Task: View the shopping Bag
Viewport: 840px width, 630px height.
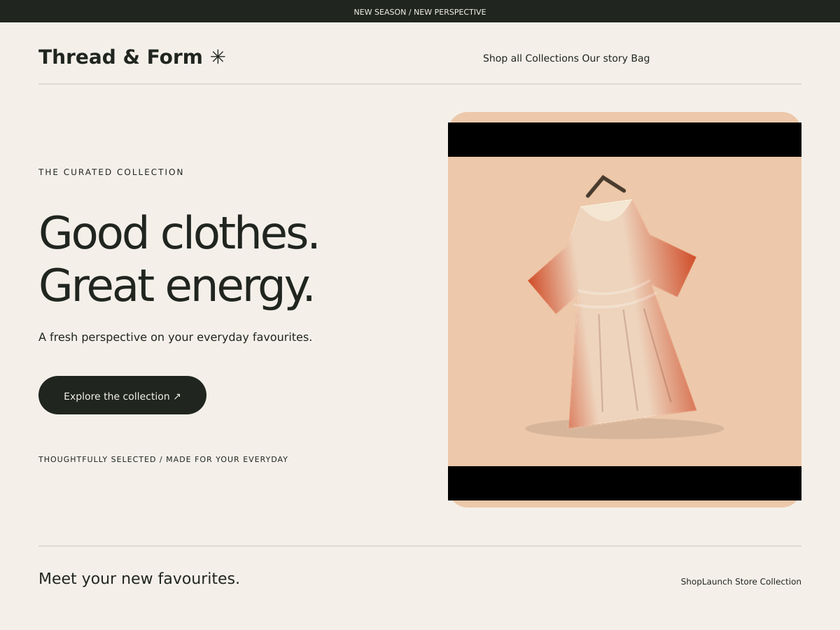Action: pyautogui.click(x=640, y=58)
